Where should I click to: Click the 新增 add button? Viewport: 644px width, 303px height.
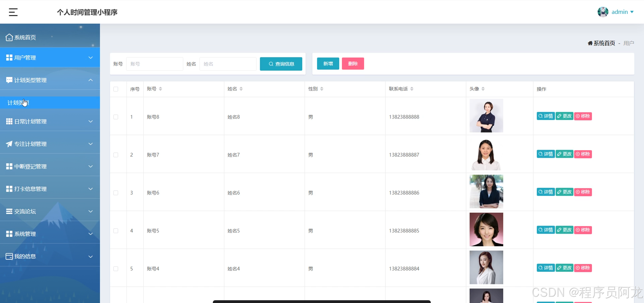click(x=328, y=64)
